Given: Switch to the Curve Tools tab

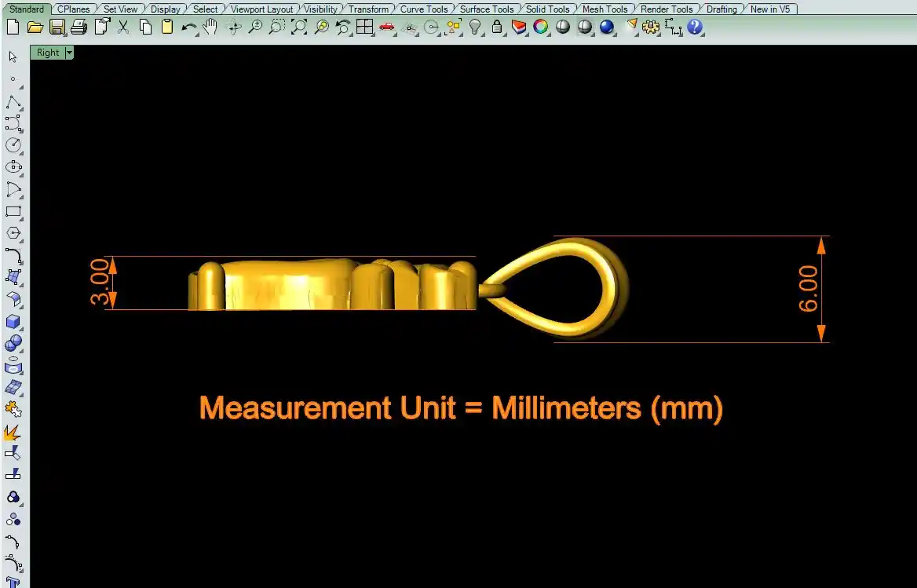Looking at the screenshot, I should [424, 9].
